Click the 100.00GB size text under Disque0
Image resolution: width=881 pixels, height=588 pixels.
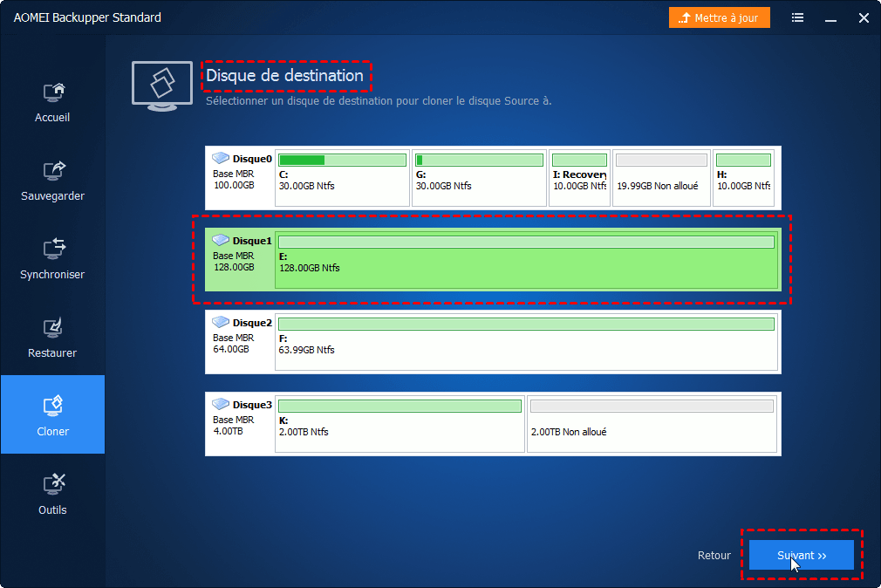pos(235,185)
